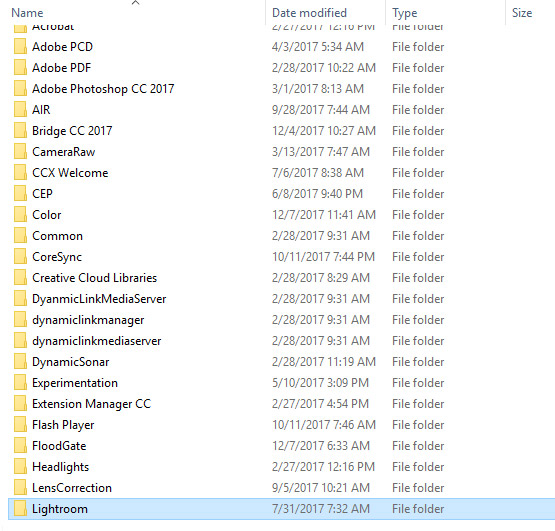555x531 pixels.
Task: Select the CoreSync folder icon
Action: (21, 257)
